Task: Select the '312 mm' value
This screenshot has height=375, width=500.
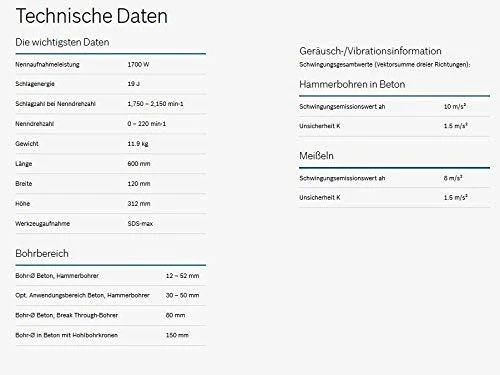Action: click(x=139, y=204)
